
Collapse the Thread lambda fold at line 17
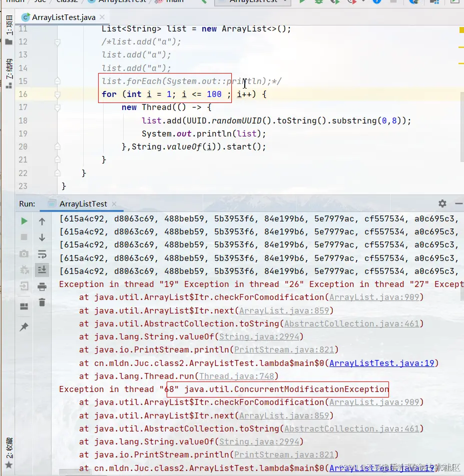click(58, 107)
